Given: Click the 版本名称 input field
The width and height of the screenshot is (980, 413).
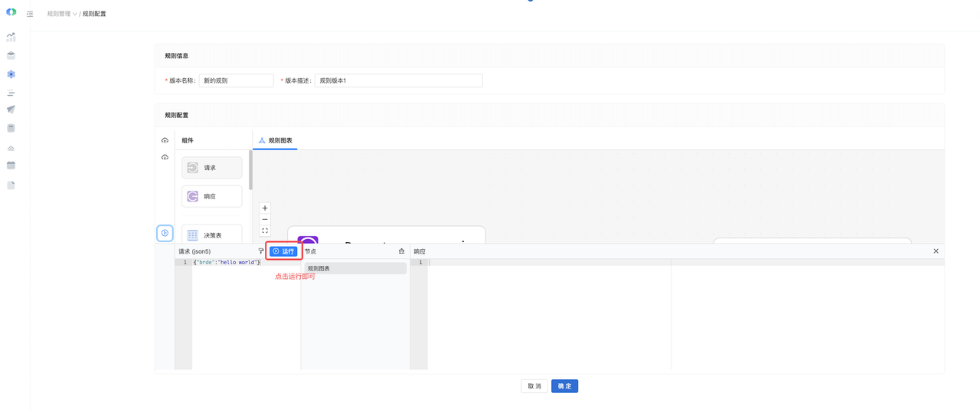Looking at the screenshot, I should pos(236,80).
